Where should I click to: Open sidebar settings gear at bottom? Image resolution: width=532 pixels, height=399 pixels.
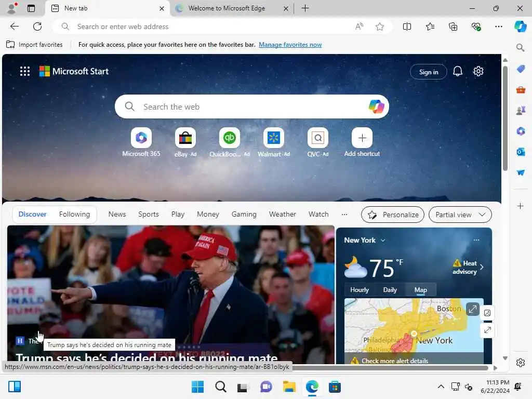coord(521,363)
